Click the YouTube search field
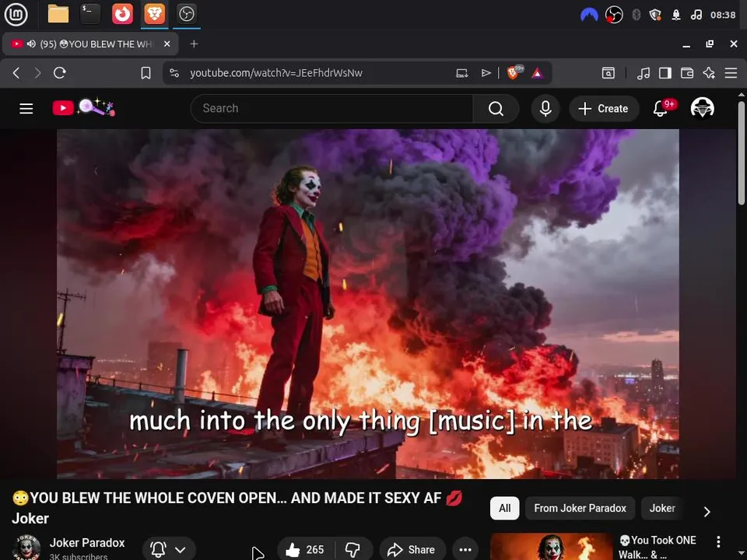 (331, 109)
